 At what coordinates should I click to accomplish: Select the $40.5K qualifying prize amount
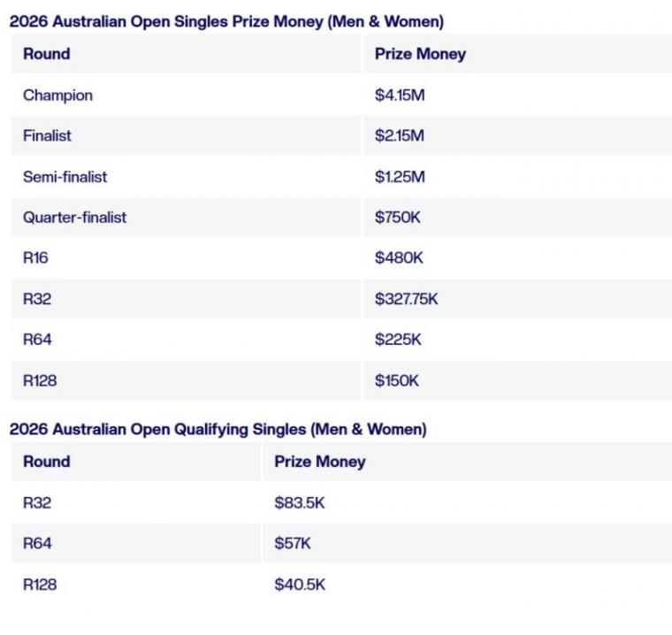[x=300, y=584]
